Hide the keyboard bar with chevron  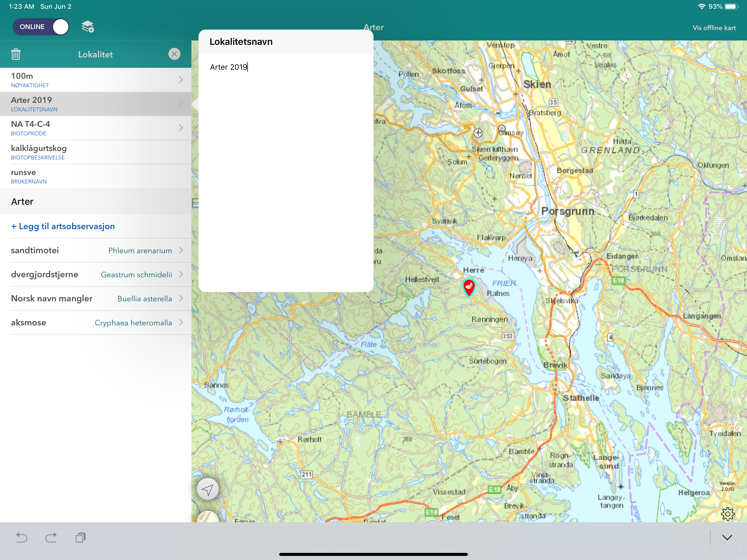click(727, 537)
